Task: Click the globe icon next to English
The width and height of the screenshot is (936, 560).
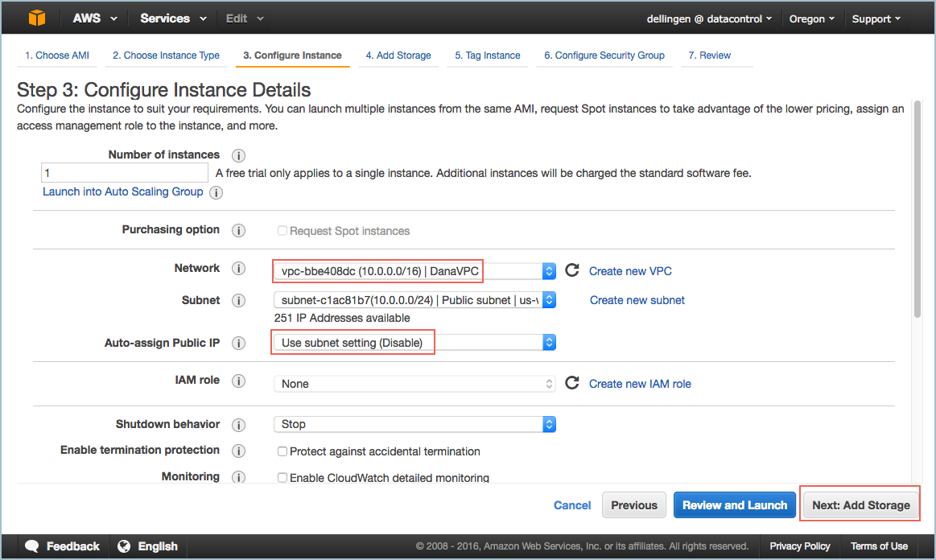Action: pyautogui.click(x=125, y=546)
